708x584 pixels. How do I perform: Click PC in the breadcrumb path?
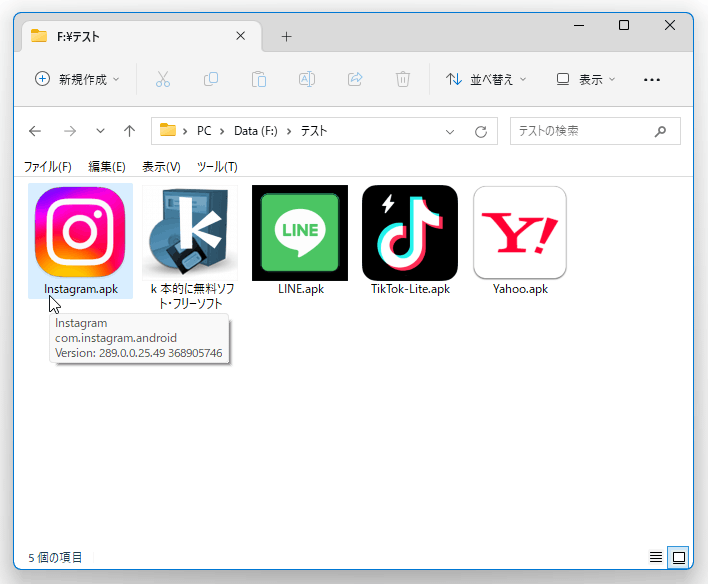click(x=204, y=131)
